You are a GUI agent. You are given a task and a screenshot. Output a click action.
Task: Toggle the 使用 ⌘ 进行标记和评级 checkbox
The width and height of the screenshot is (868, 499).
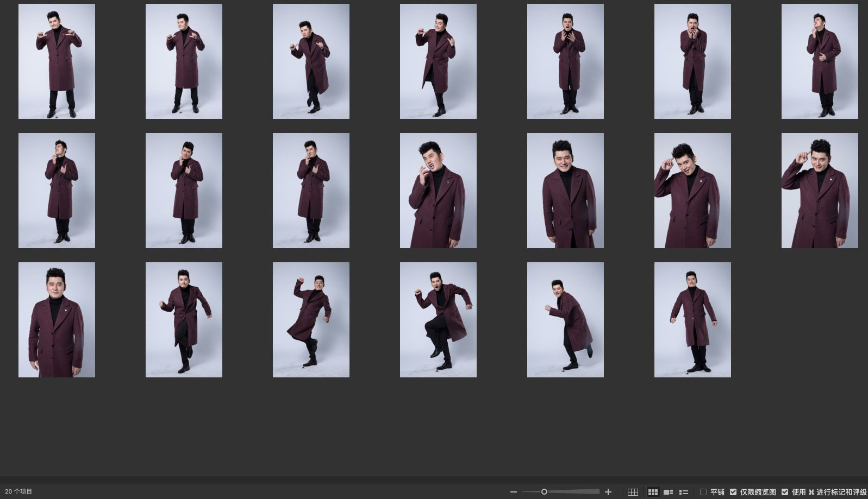pos(785,492)
